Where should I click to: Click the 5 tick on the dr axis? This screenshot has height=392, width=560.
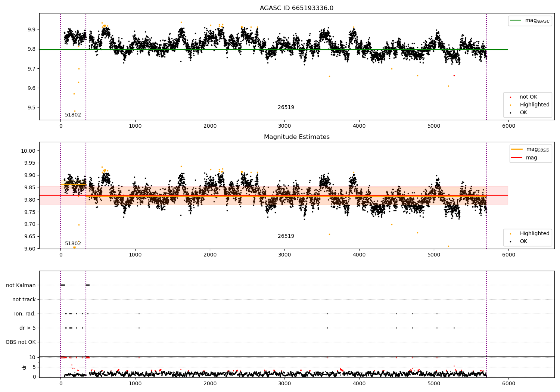34,367
